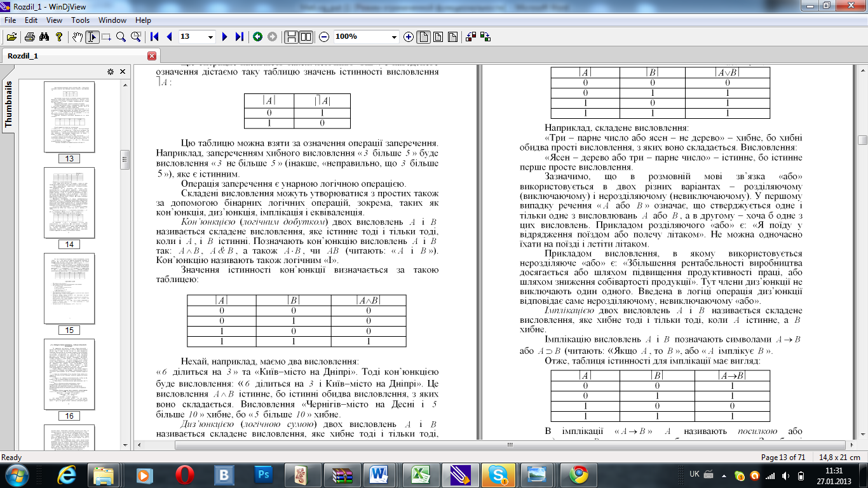
Task: Click the UK language indicator in tray
Action: [695, 474]
